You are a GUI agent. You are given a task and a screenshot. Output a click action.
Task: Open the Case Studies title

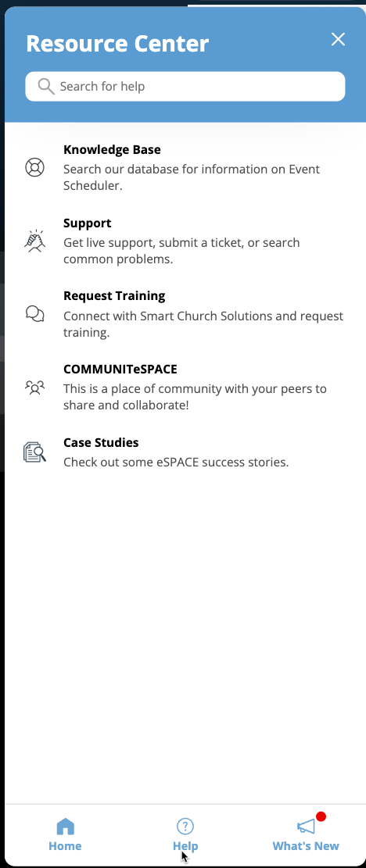101,443
